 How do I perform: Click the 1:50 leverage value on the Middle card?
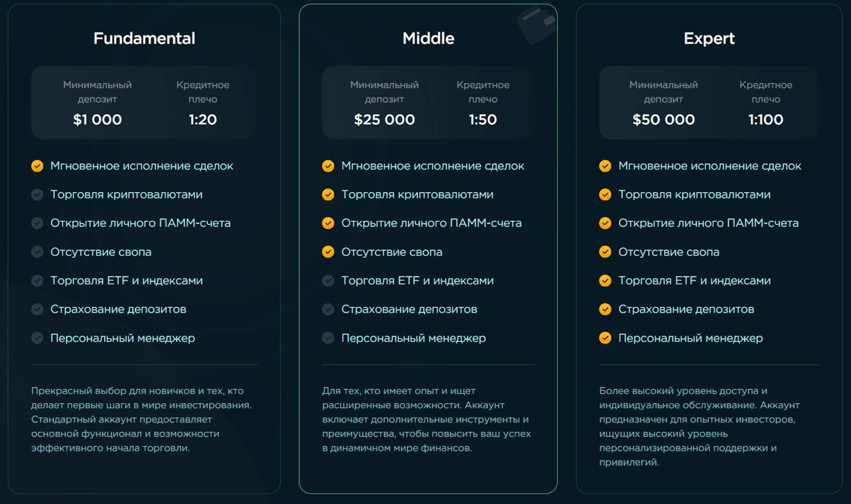coord(483,120)
